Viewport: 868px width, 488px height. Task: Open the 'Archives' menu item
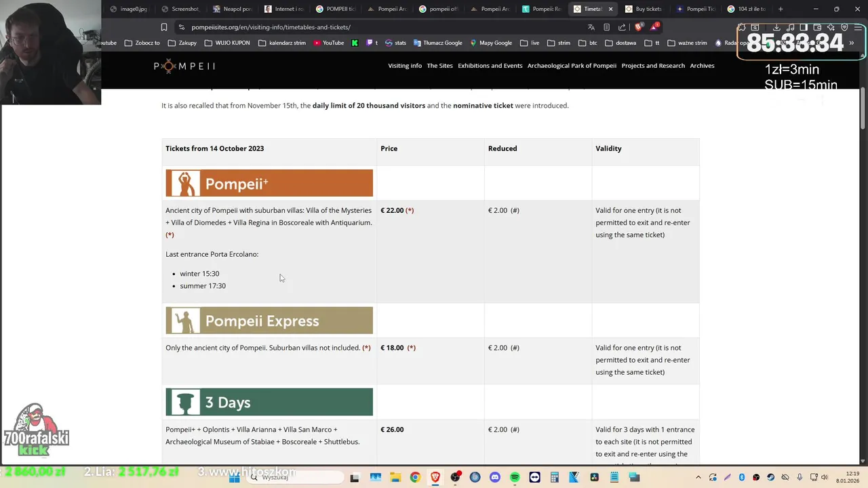(702, 66)
